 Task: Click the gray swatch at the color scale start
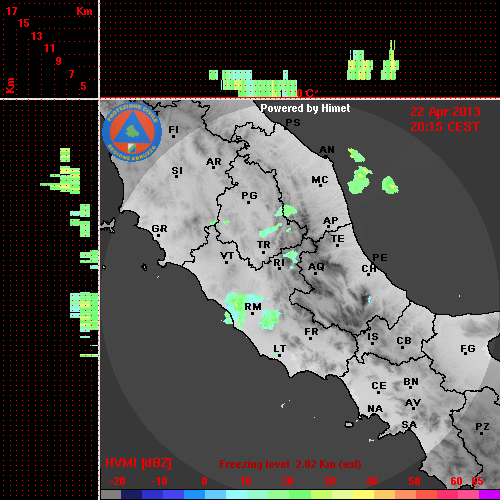(x=111, y=494)
